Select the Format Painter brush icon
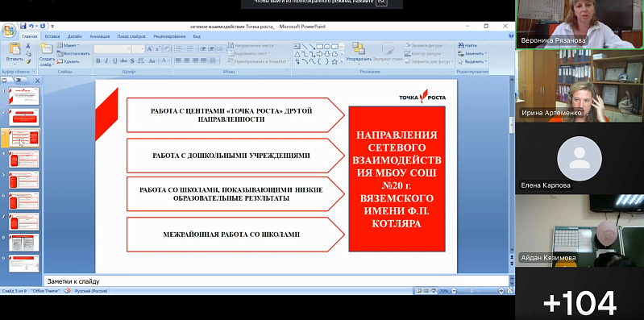The image size is (644, 320). tap(28, 61)
